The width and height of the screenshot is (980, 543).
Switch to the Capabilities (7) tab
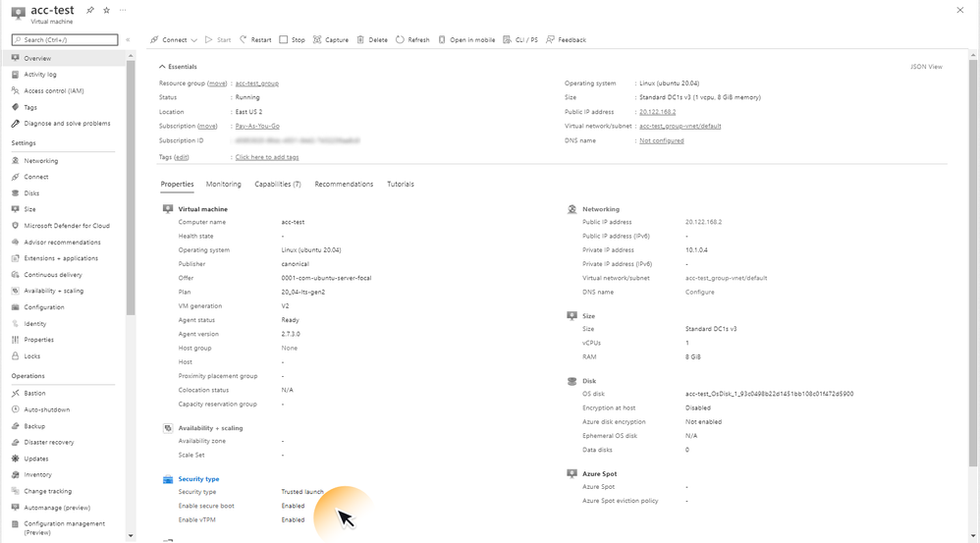coord(278,184)
